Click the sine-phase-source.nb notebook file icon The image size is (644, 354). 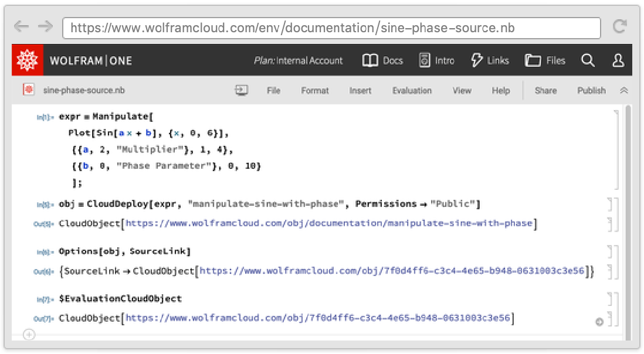tap(28, 90)
